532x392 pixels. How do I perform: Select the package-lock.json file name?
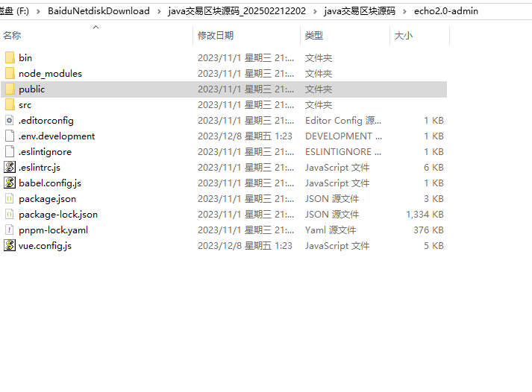coord(58,214)
